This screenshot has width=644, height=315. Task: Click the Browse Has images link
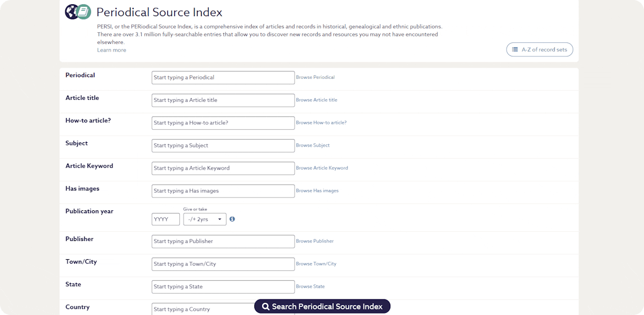(317, 191)
